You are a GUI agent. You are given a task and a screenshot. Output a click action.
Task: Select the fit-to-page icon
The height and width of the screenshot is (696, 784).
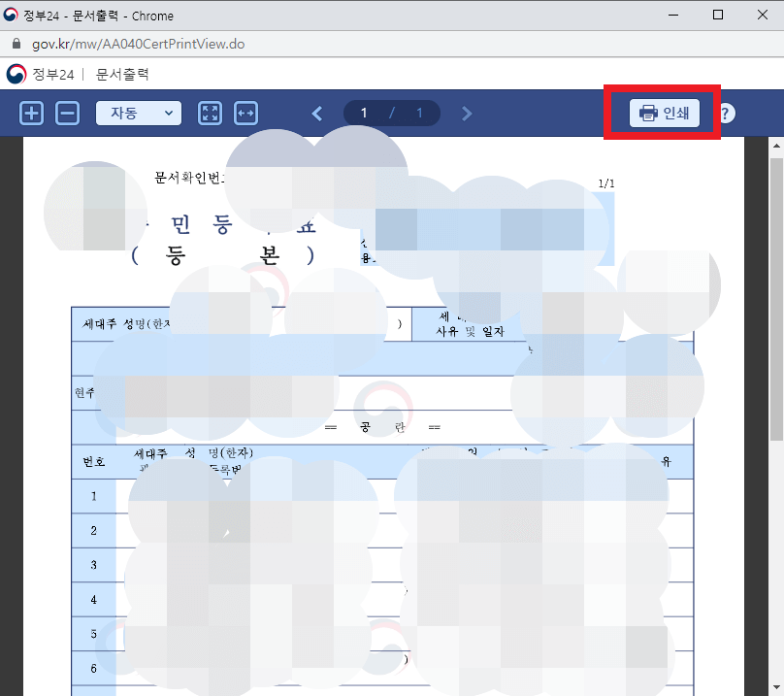tap(210, 113)
